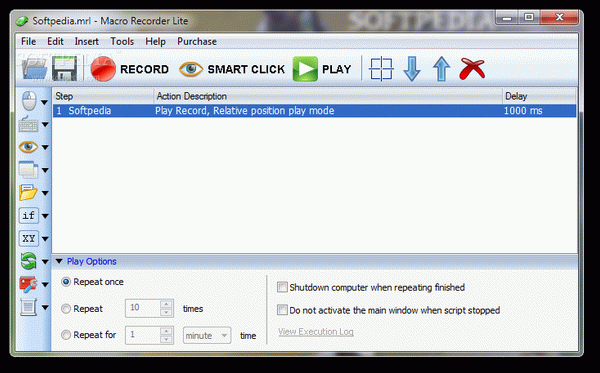Image resolution: width=600 pixels, height=373 pixels.
Task: Start recording with the red RECORD button
Action: (129, 69)
